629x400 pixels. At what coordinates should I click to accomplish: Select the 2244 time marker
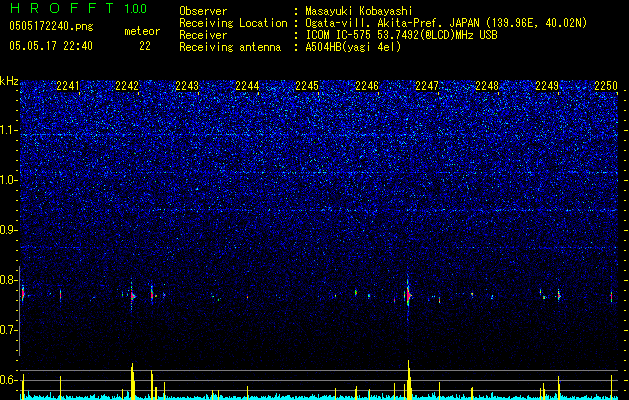coord(247,85)
